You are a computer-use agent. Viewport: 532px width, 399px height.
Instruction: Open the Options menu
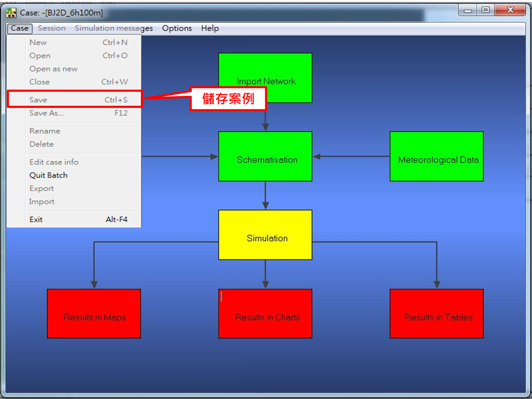point(177,28)
